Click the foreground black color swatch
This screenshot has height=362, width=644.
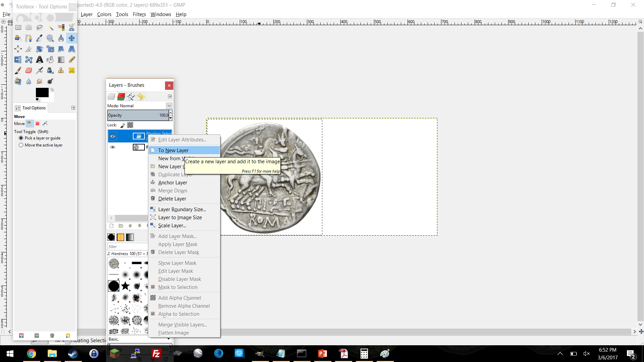point(42,93)
